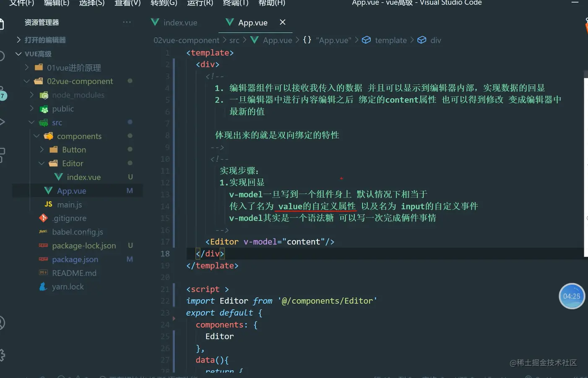Click the div breadcrumb segment
588x378 pixels.
click(x=429, y=40)
